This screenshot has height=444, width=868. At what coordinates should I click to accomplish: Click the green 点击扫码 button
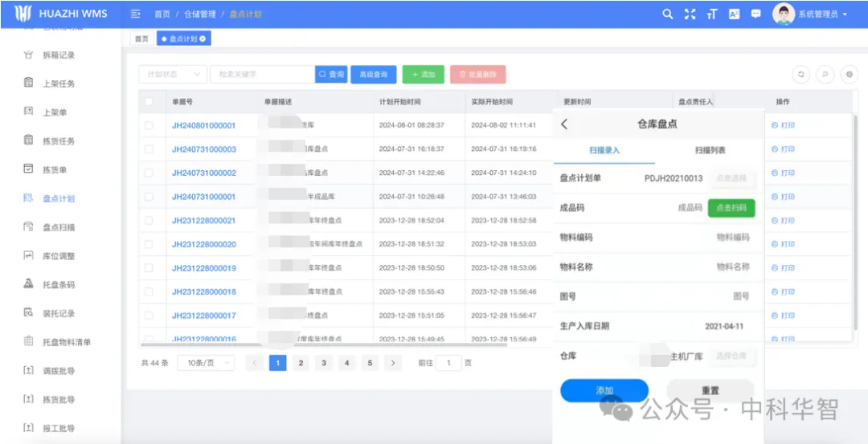click(731, 207)
